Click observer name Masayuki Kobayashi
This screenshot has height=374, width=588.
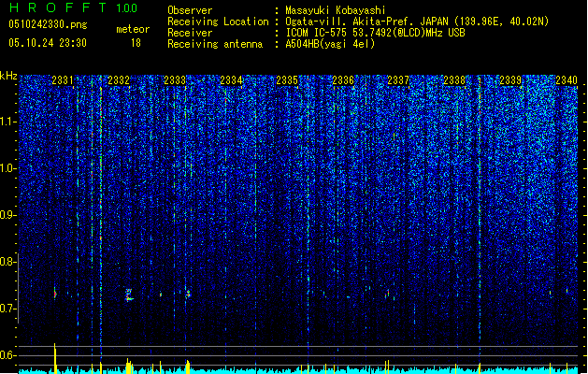[x=336, y=10]
